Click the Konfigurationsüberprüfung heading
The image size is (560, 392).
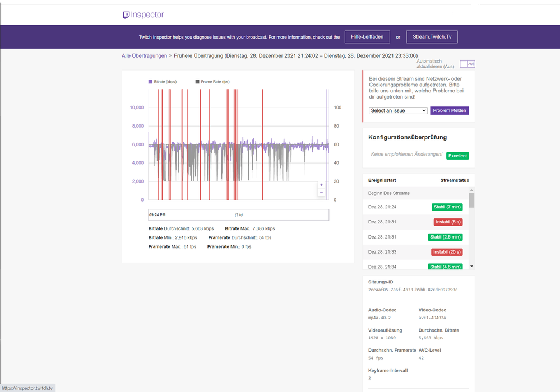pos(407,137)
